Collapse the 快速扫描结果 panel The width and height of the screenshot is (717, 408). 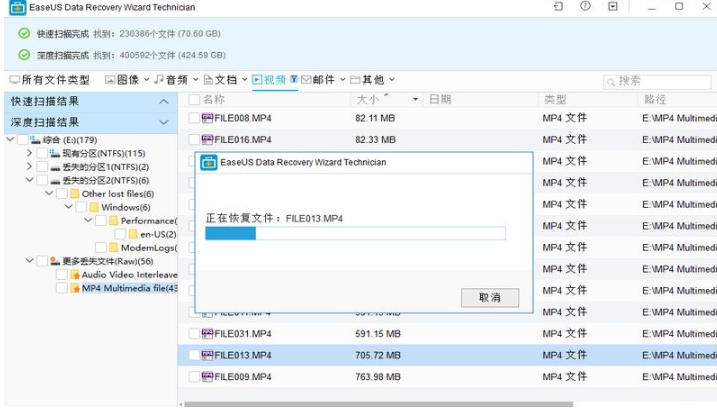pos(164,102)
